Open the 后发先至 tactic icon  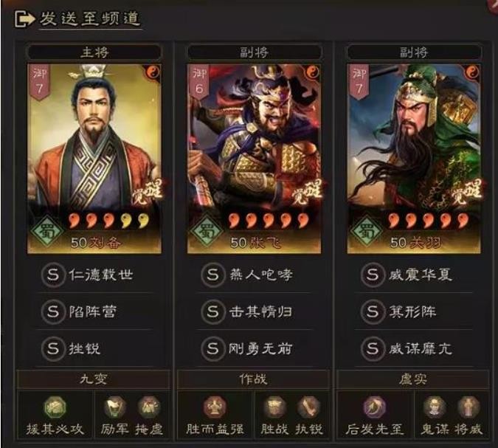[x=375, y=407]
